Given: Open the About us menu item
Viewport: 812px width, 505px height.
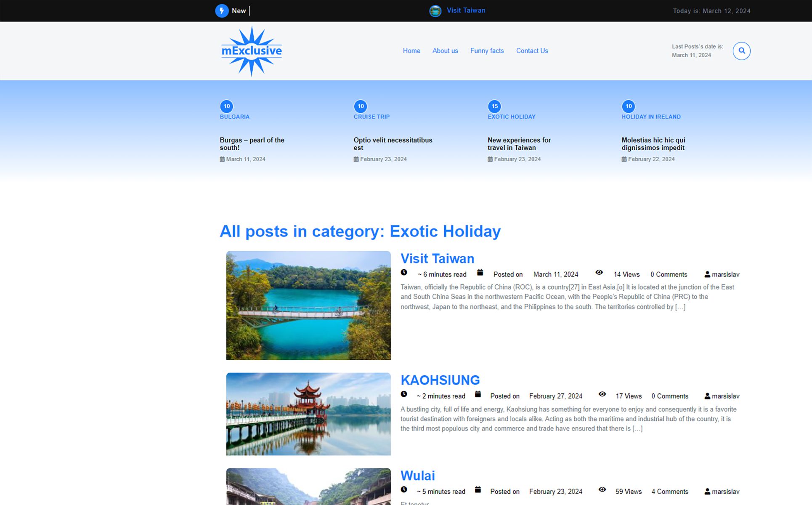Looking at the screenshot, I should pyautogui.click(x=445, y=51).
